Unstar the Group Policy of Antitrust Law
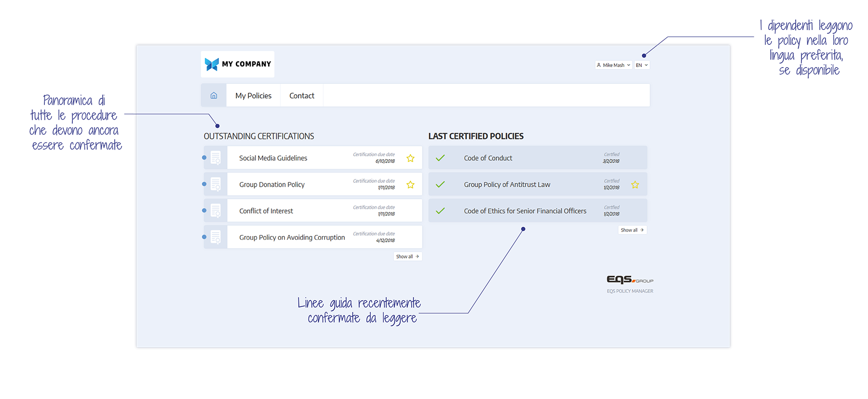Viewport: 868px width, 399px height. pos(635,185)
